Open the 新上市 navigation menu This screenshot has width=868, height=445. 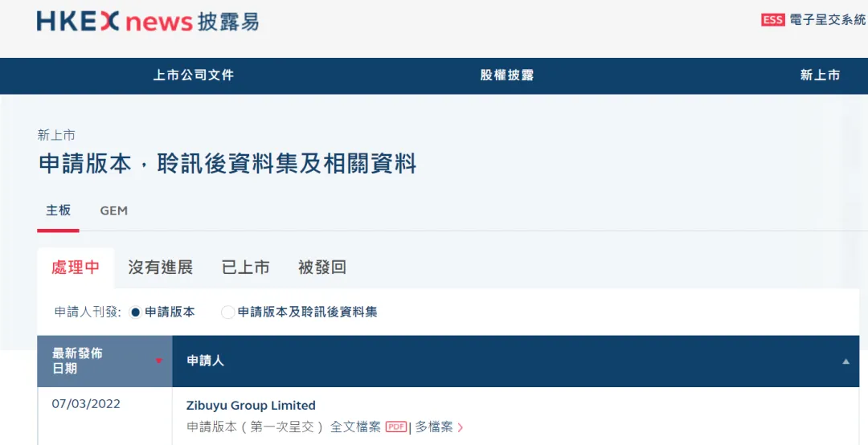point(820,76)
